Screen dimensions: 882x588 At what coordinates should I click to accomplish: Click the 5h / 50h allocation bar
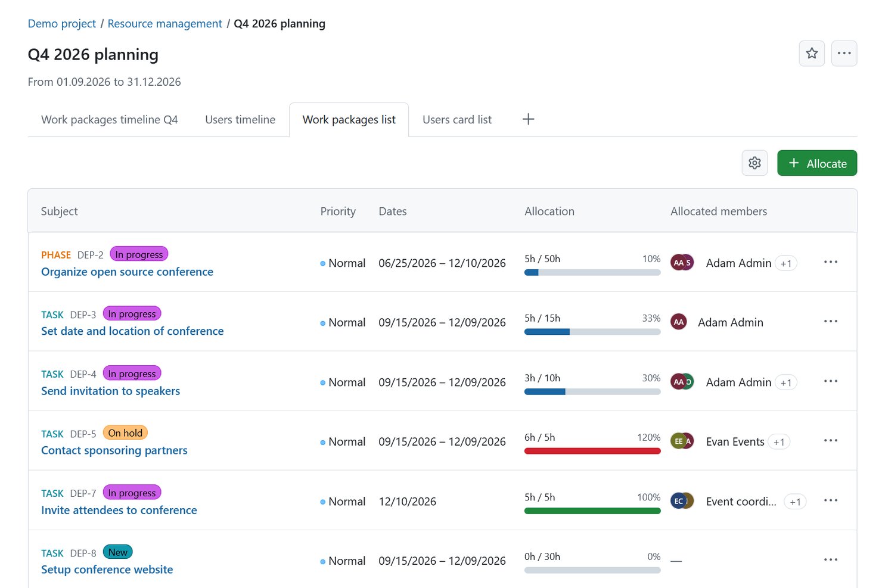tap(592, 272)
